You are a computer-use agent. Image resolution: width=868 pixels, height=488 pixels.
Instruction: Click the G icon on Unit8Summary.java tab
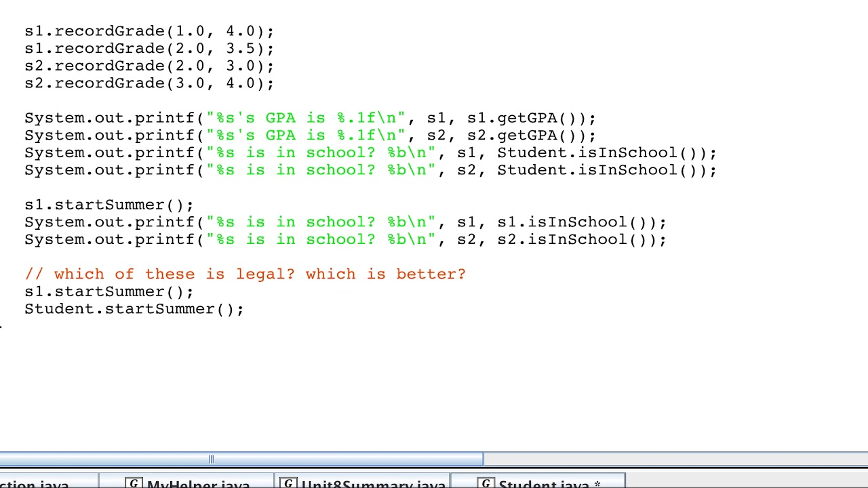point(289,483)
